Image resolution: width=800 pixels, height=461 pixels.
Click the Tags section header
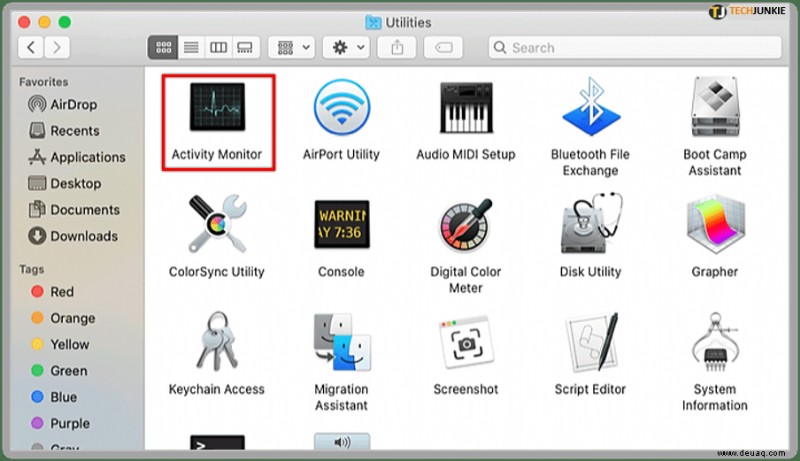tap(32, 269)
